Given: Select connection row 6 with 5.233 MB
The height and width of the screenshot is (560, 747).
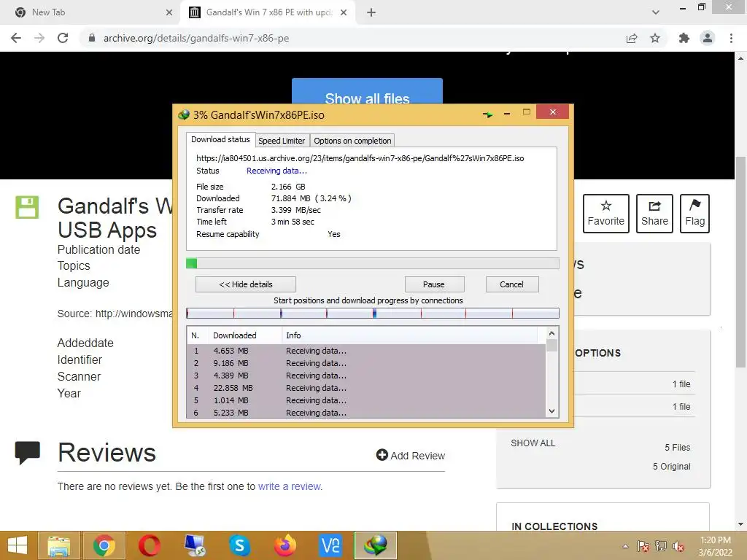Looking at the screenshot, I should [x=366, y=413].
